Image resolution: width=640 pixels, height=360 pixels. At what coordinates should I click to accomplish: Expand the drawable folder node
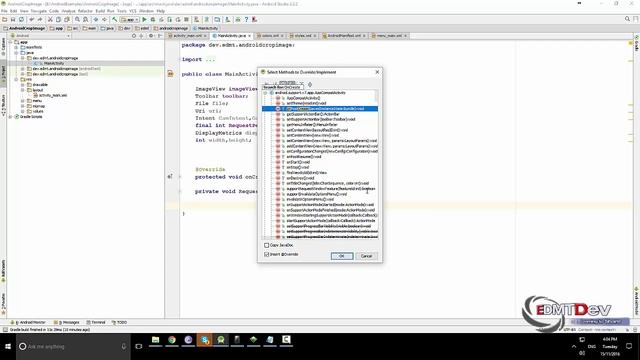[23, 84]
